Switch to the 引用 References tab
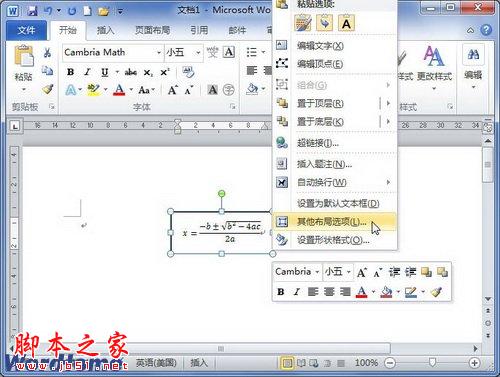 point(199,30)
